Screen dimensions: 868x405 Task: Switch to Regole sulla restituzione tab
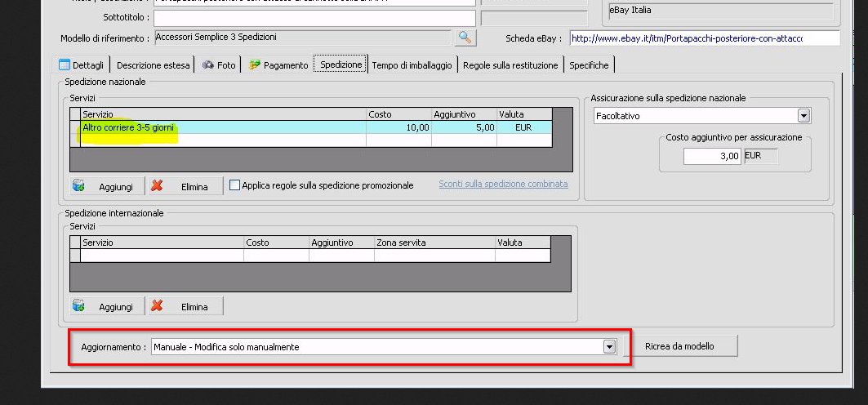pyautogui.click(x=510, y=65)
